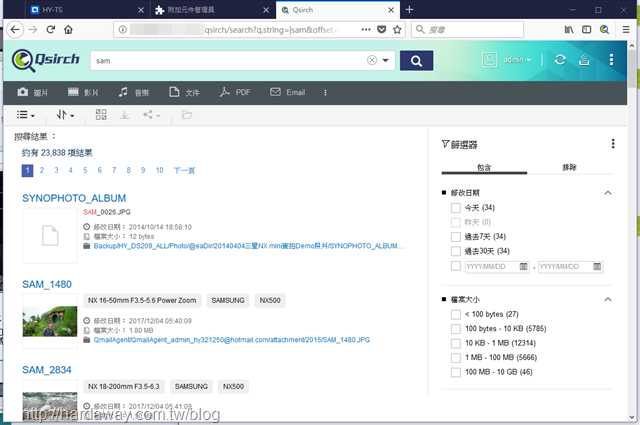Check the today (34) filter
This screenshot has width=640, height=425.
pyautogui.click(x=456, y=208)
